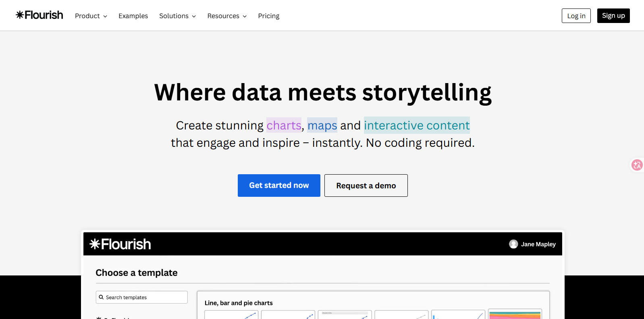Image resolution: width=644 pixels, height=319 pixels.
Task: Click the "Jane Mapley" user name
Action: (x=538, y=244)
